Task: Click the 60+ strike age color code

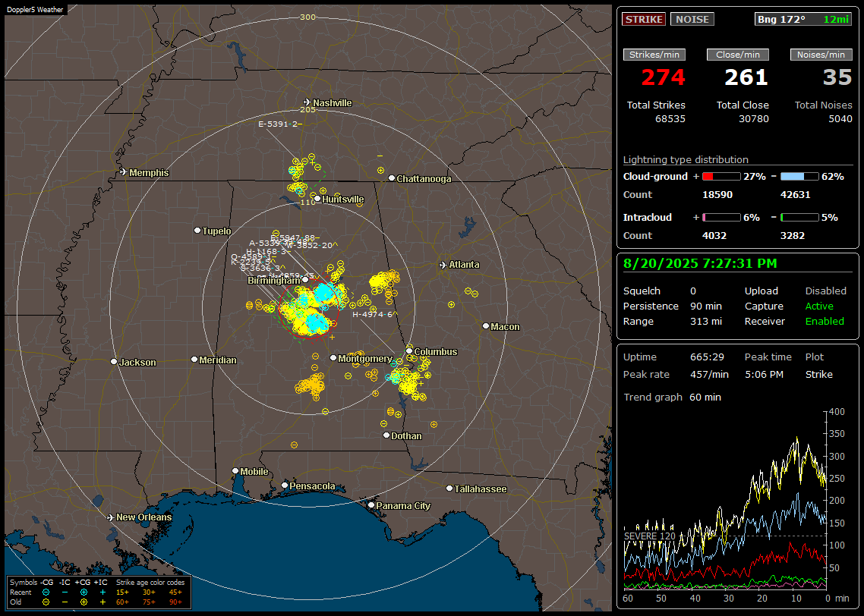Action: [122, 602]
